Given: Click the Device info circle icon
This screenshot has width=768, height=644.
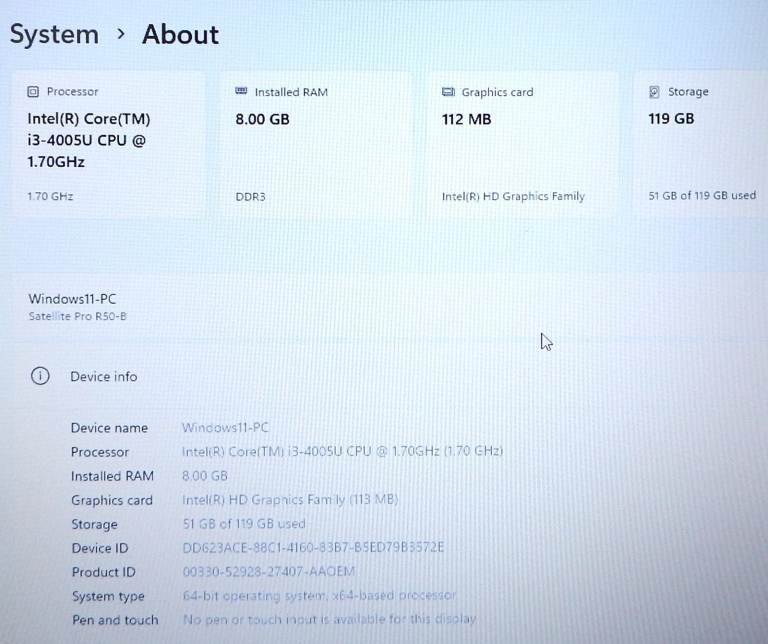Looking at the screenshot, I should point(40,376).
